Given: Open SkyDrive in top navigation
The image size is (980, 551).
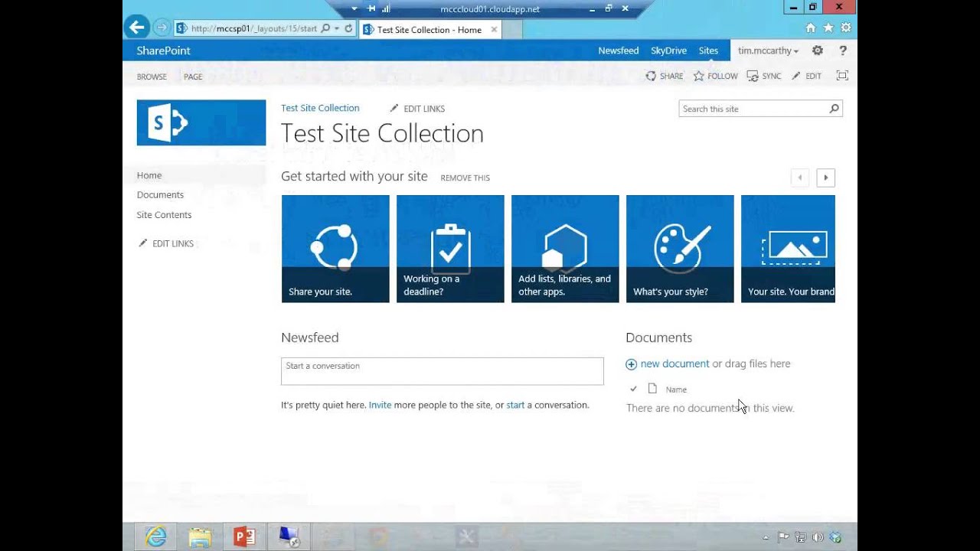Looking at the screenshot, I should 668,51.
